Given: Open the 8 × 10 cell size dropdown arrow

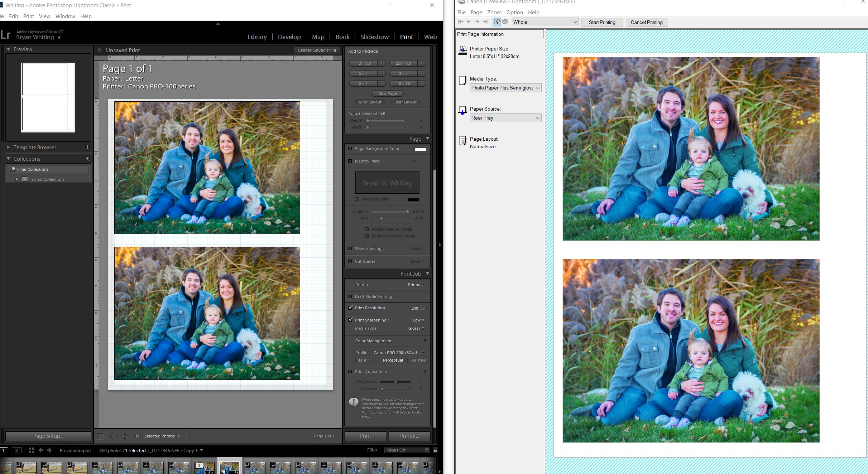Looking at the screenshot, I should tap(421, 83).
